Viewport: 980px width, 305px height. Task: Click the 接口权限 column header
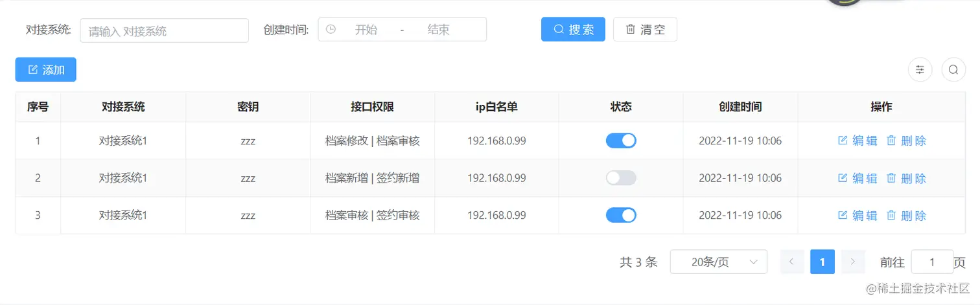[x=372, y=107]
